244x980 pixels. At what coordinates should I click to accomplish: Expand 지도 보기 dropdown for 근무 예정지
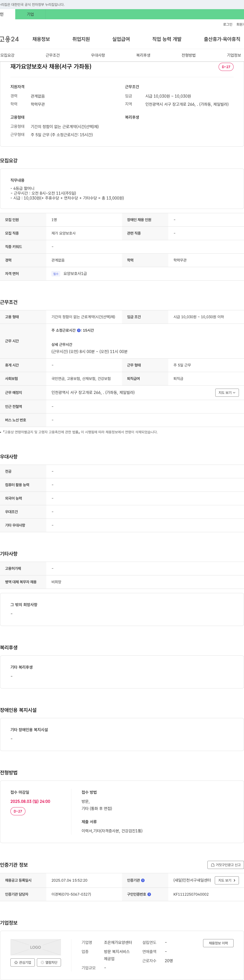227,393
